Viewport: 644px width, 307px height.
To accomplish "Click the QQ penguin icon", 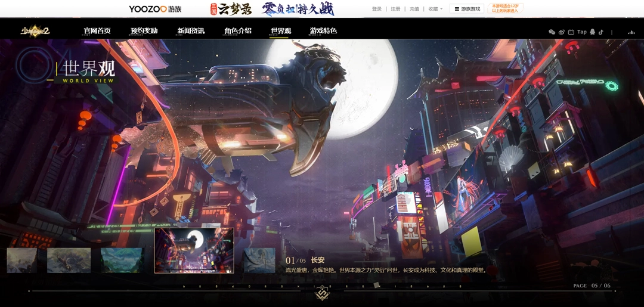I will point(592,32).
